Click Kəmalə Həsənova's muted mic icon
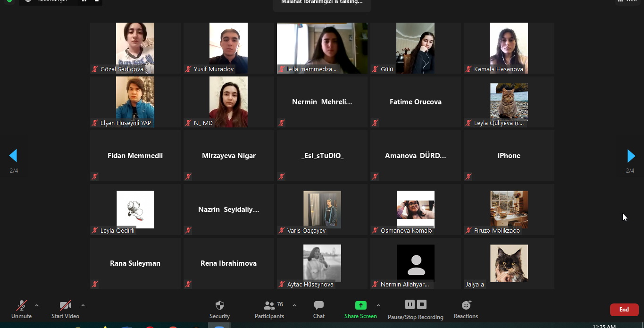This screenshot has height=328, width=644. click(x=468, y=69)
